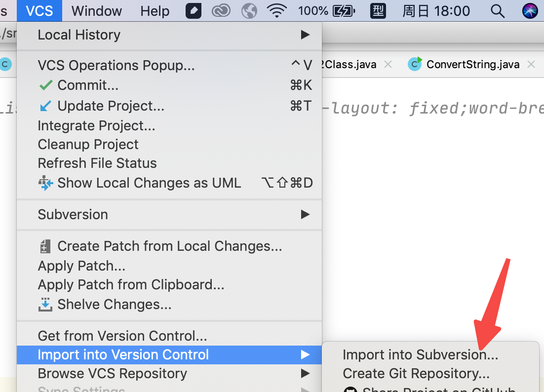The width and height of the screenshot is (544, 392).
Task: Expand the Local History submenu
Action: (169, 35)
